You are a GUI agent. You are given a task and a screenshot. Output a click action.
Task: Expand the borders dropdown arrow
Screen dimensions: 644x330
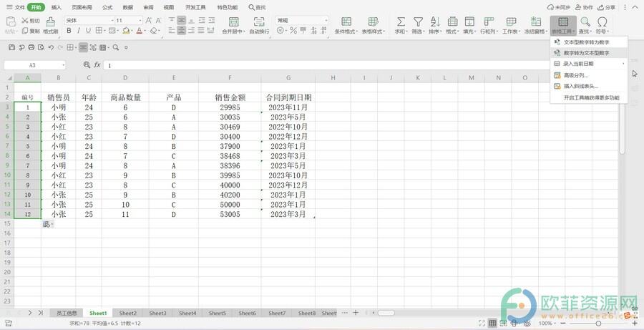[x=104, y=31]
